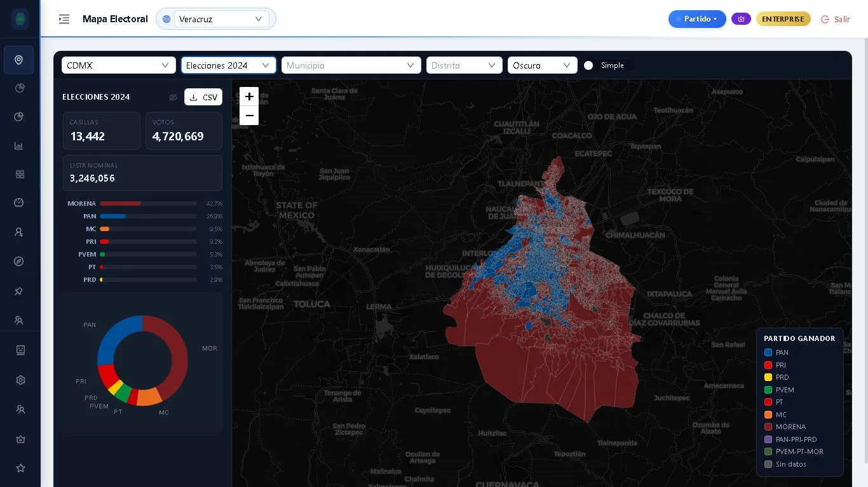Open the Distrito dropdown
The height and width of the screenshot is (487, 868).
465,65
